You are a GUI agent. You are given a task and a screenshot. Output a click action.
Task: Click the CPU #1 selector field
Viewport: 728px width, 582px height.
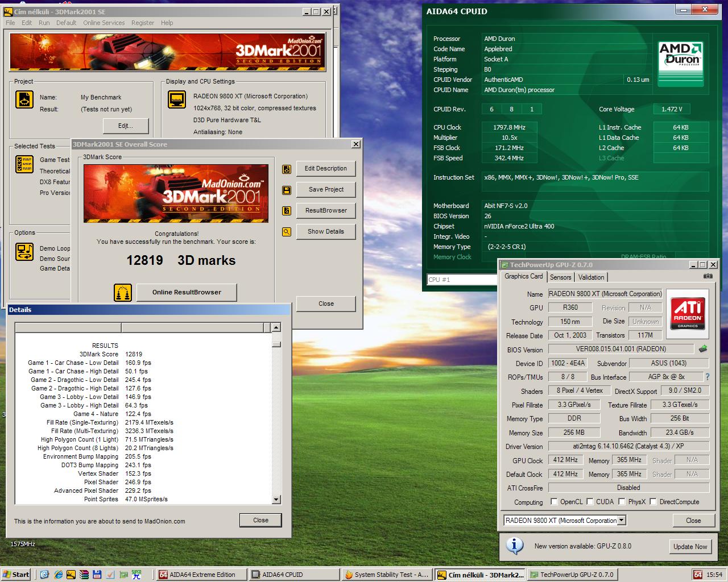[x=462, y=280]
